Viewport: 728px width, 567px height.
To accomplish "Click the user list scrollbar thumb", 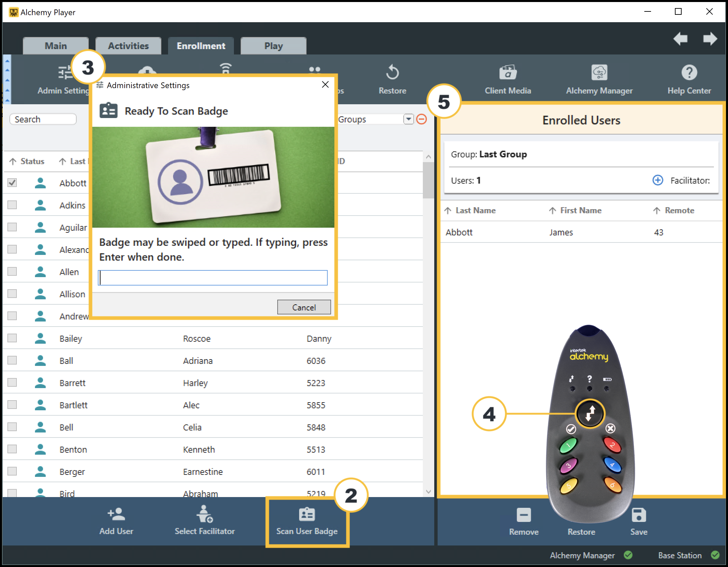I will [x=428, y=180].
